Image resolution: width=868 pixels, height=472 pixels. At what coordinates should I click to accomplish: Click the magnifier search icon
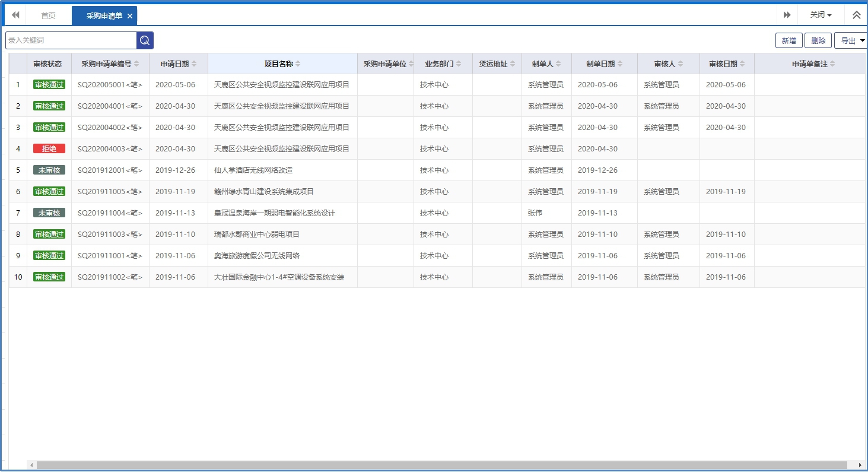coord(145,40)
